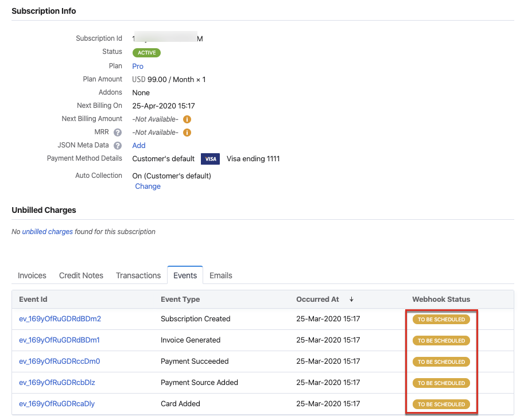Image resolution: width=520 pixels, height=420 pixels.
Task: Open the Emails tab
Action: 220,275
